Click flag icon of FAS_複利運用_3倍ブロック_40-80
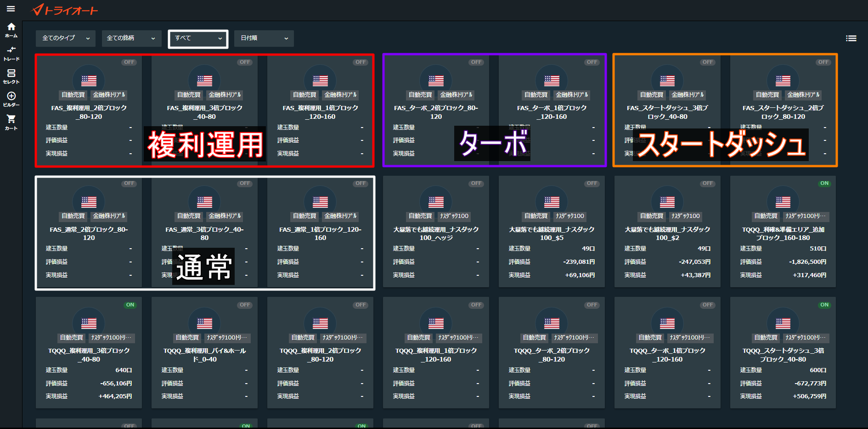 pyautogui.click(x=204, y=81)
